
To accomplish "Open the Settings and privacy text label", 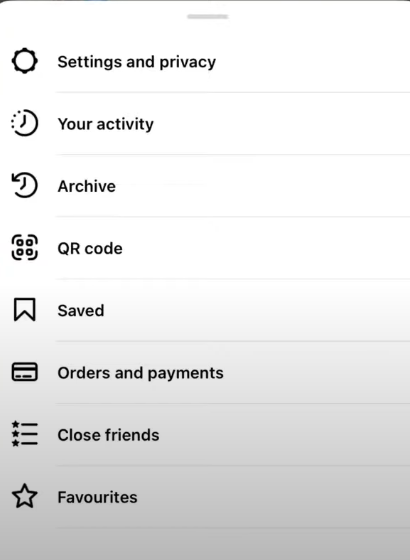I will [137, 62].
